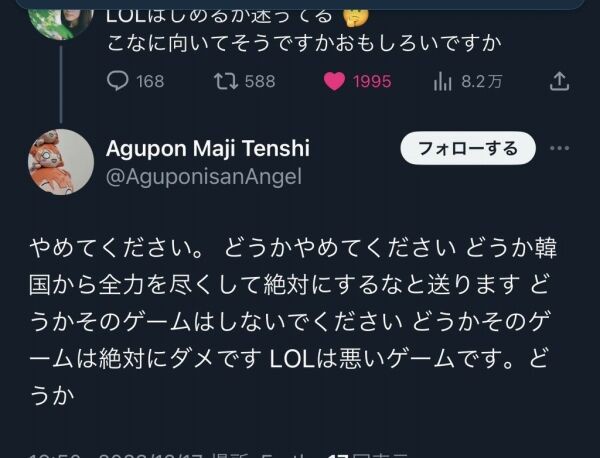
Task: Click the フォローする follow button
Action: (x=468, y=148)
